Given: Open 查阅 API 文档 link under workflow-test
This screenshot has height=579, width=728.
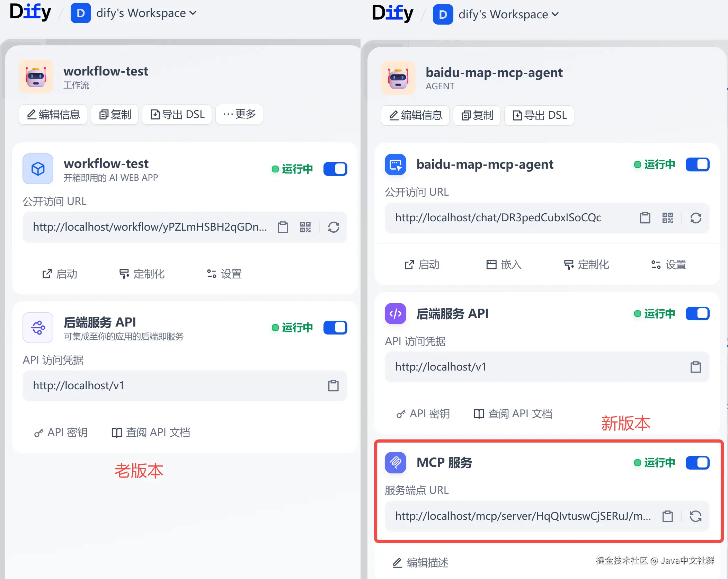Looking at the screenshot, I should tap(151, 433).
